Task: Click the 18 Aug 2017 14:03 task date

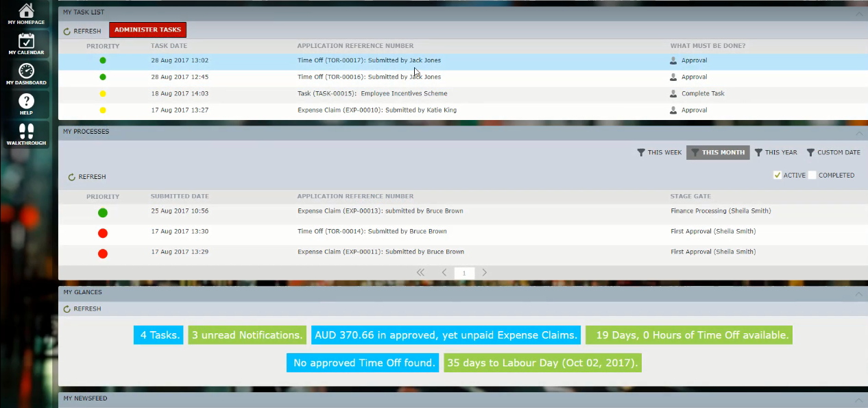Action: pos(180,93)
